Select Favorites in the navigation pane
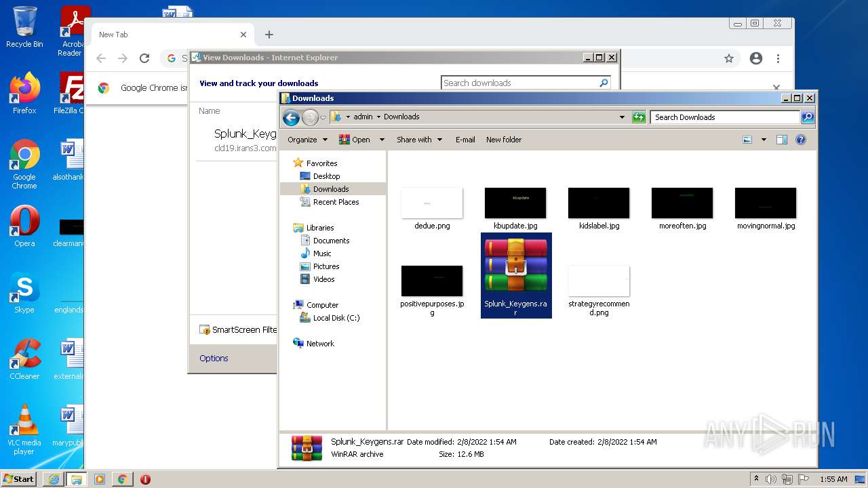This screenshot has height=488, width=868. point(315,163)
